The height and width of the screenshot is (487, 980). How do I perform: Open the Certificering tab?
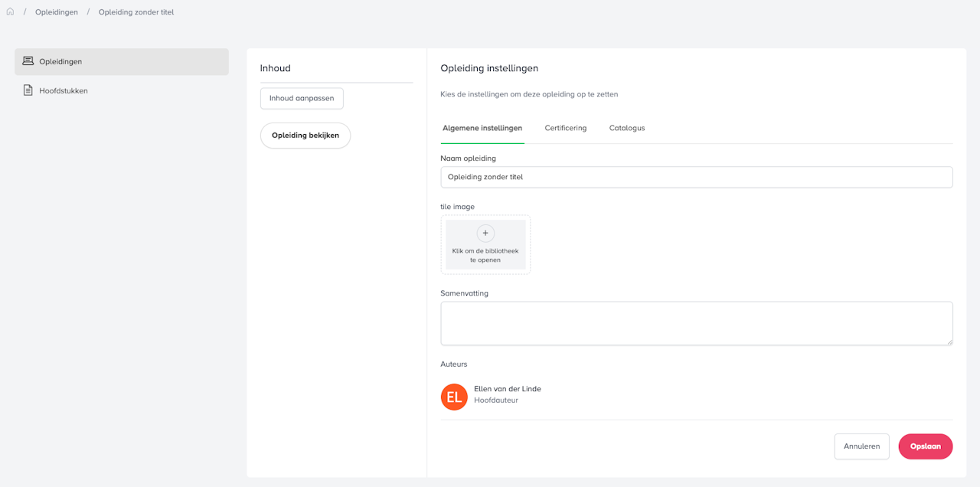[566, 128]
